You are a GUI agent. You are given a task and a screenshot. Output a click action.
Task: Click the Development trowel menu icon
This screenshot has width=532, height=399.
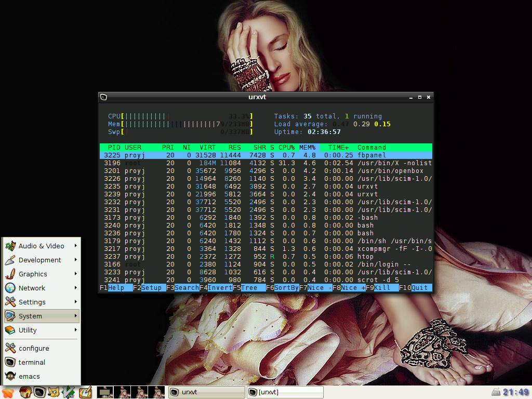tap(10, 260)
